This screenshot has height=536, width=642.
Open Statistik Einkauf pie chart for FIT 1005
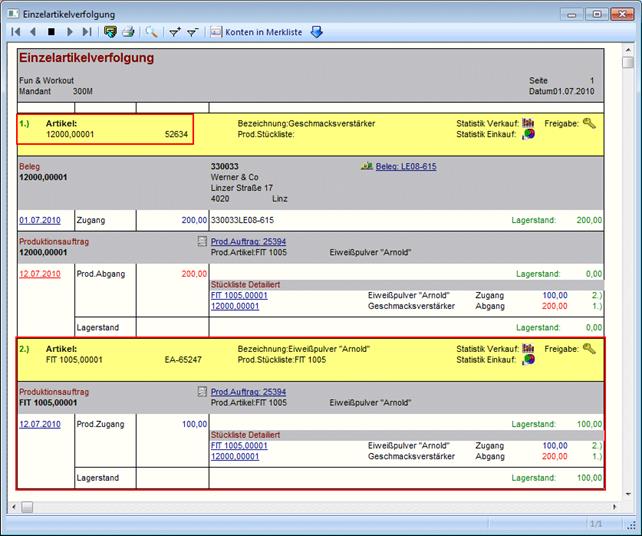529,358
